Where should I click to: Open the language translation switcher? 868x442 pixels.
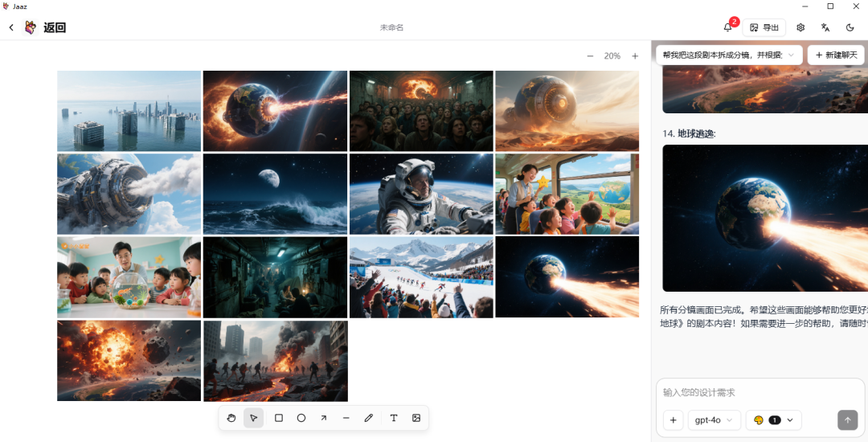coord(825,27)
